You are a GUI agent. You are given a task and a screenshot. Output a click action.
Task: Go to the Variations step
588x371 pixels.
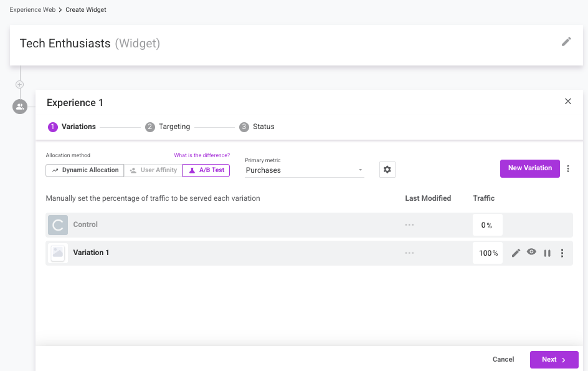(72, 127)
